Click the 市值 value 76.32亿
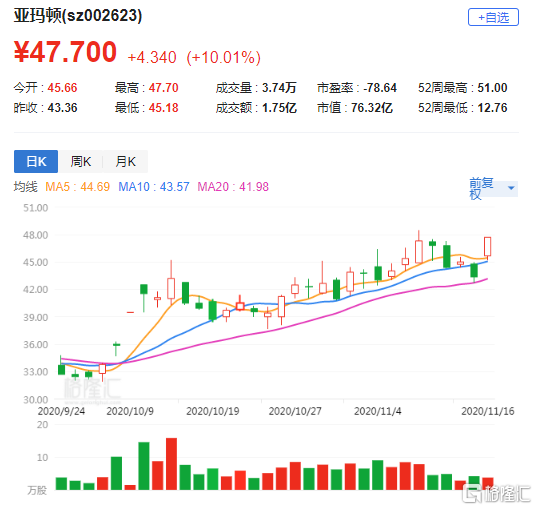 point(372,108)
